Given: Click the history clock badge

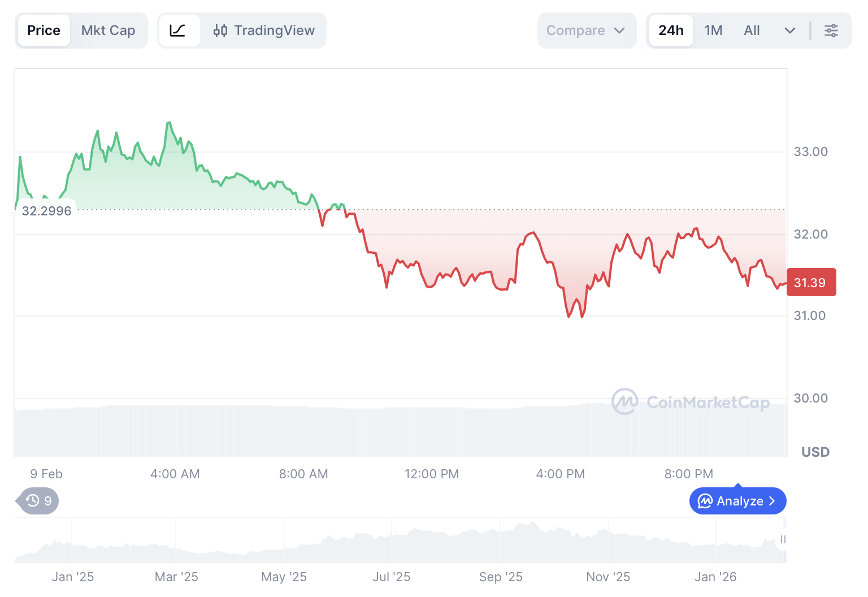Looking at the screenshot, I should [38, 501].
